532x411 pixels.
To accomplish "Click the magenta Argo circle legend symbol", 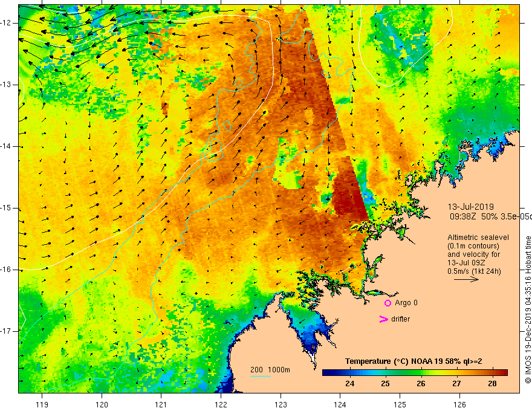I will pos(388,303).
